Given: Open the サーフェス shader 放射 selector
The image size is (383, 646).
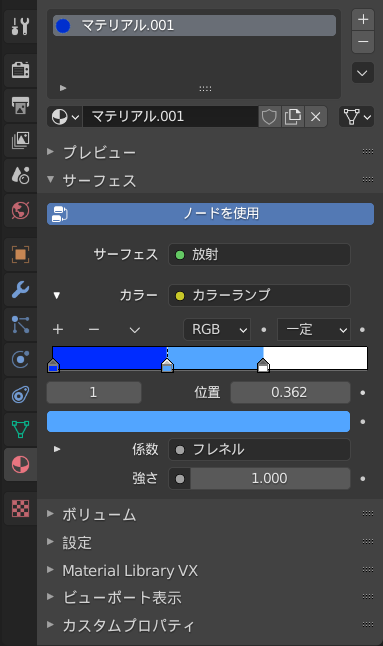Looking at the screenshot, I should [259, 255].
